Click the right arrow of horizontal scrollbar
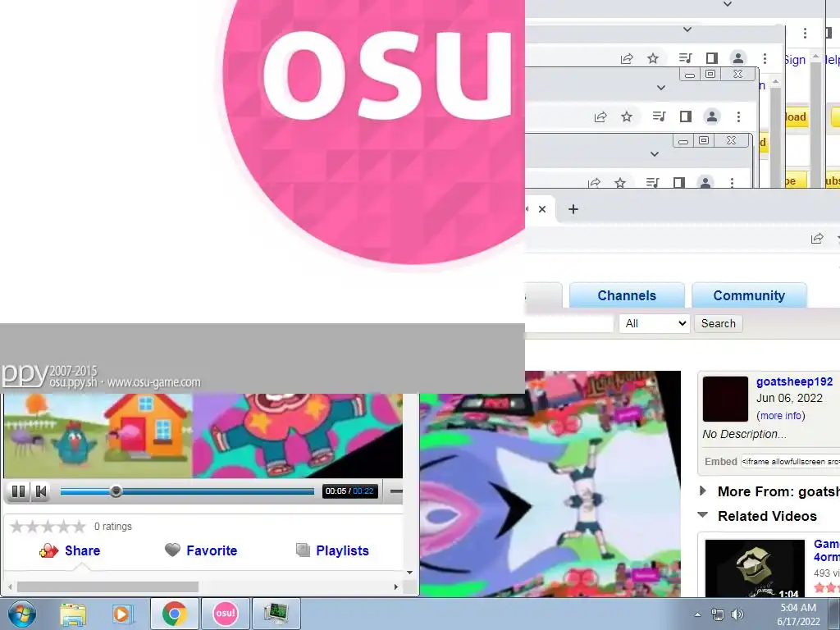This screenshot has height=630, width=840. [x=396, y=587]
